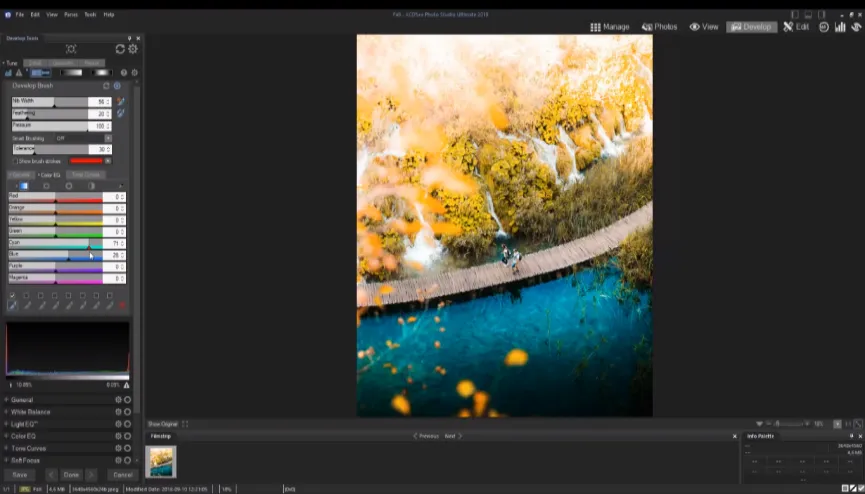Expand the General section
865x494 pixels.
[x=22, y=400]
